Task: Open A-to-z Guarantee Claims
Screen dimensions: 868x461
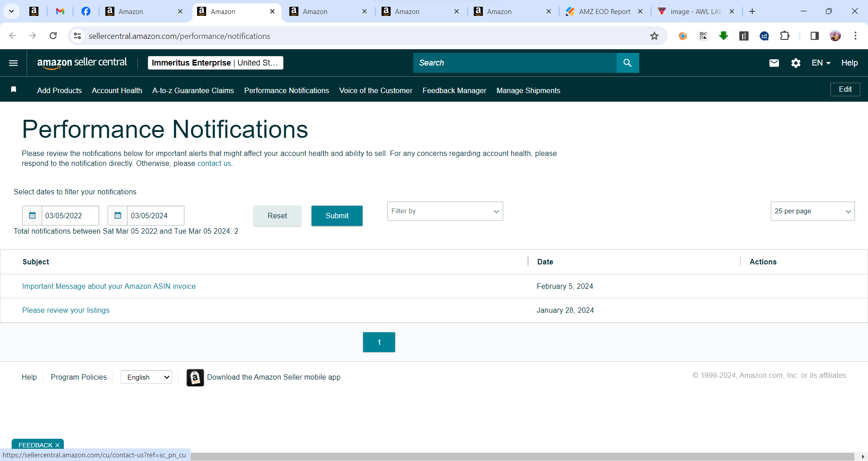Action: coord(193,90)
